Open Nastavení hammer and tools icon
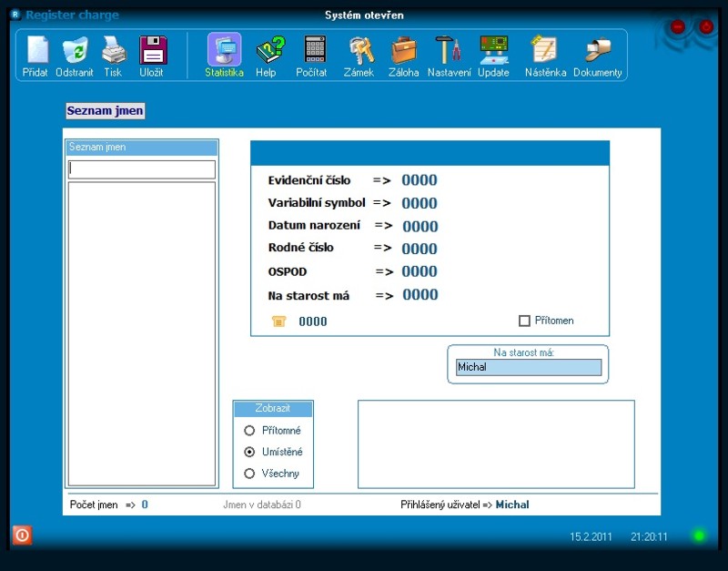Image resolution: width=728 pixels, height=571 pixels. (x=449, y=50)
